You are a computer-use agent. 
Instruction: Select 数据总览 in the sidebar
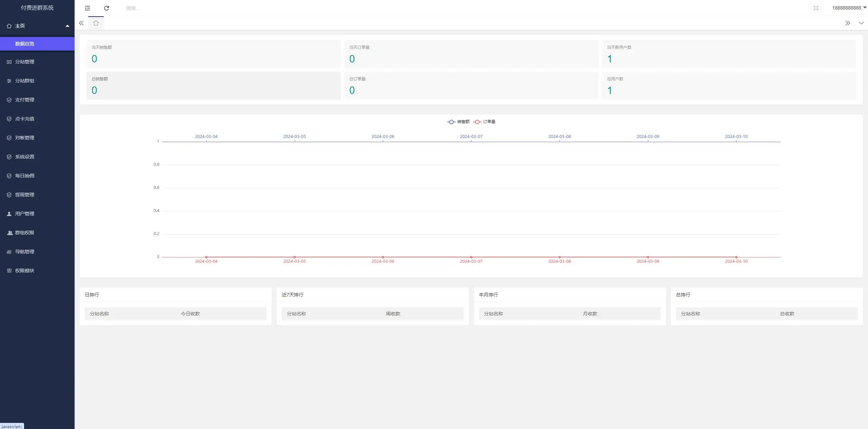click(25, 44)
